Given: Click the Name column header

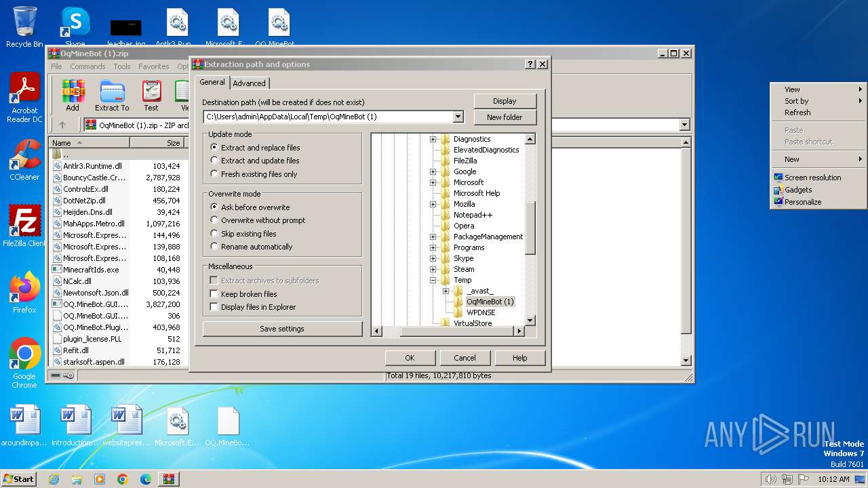Looking at the screenshot, I should click(x=90, y=143).
